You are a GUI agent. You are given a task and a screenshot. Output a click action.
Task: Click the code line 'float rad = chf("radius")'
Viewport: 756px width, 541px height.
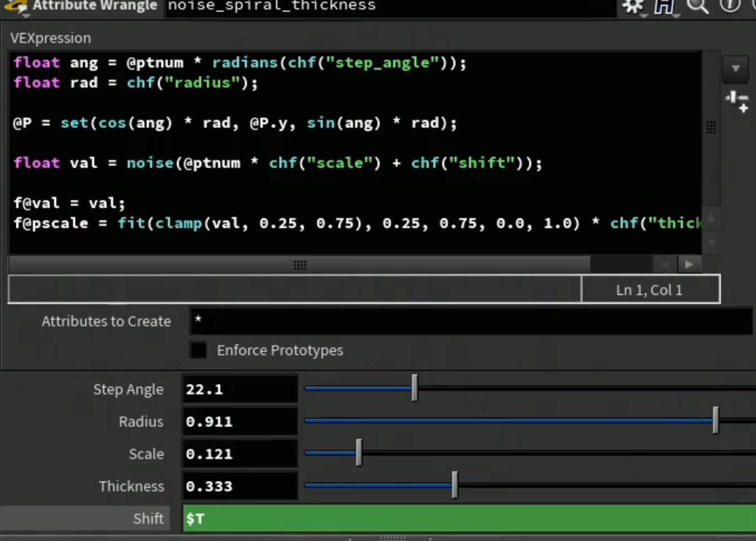(135, 83)
